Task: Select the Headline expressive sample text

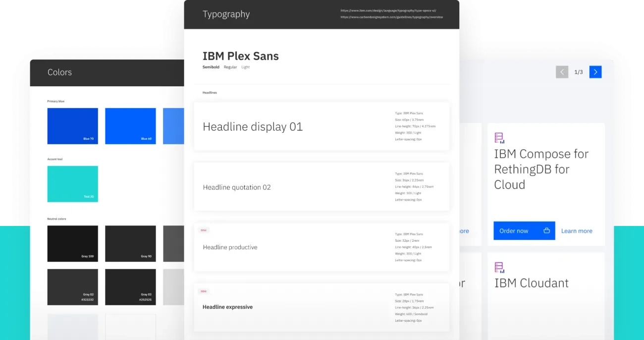Action: 227,307
